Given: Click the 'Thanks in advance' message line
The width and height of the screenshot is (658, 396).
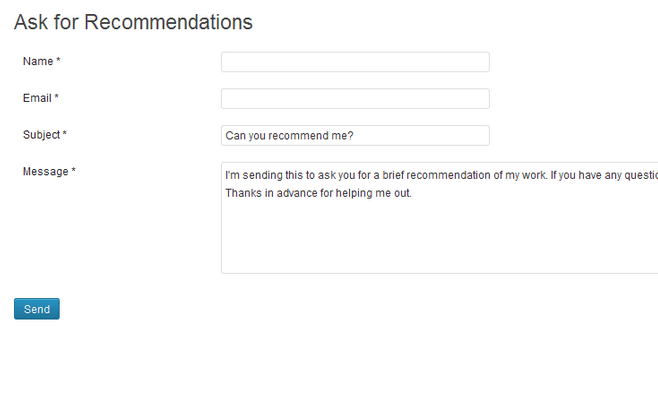Looking at the screenshot, I should (x=318, y=193).
